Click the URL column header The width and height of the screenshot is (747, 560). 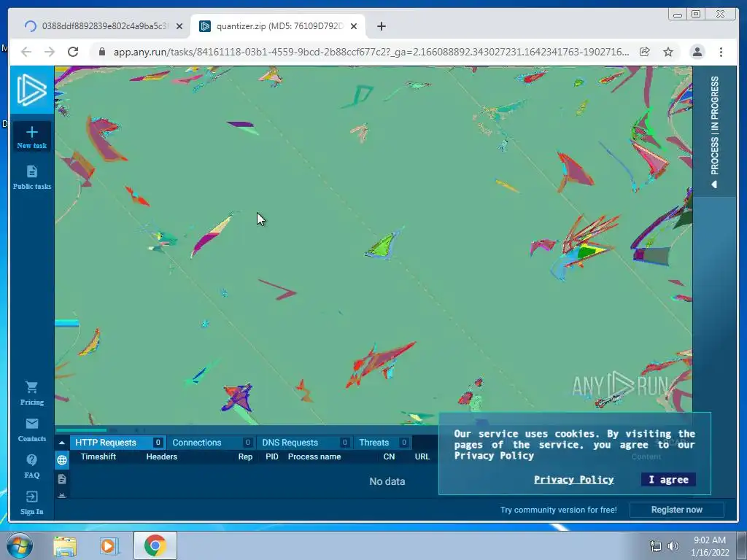point(422,456)
